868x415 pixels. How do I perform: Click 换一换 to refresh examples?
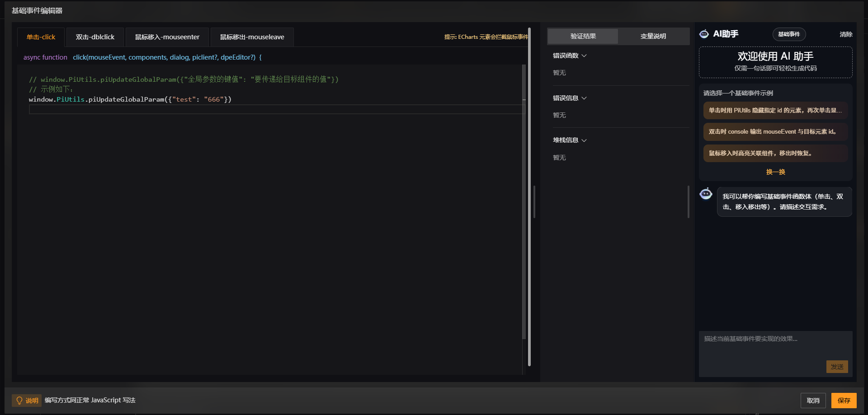776,172
